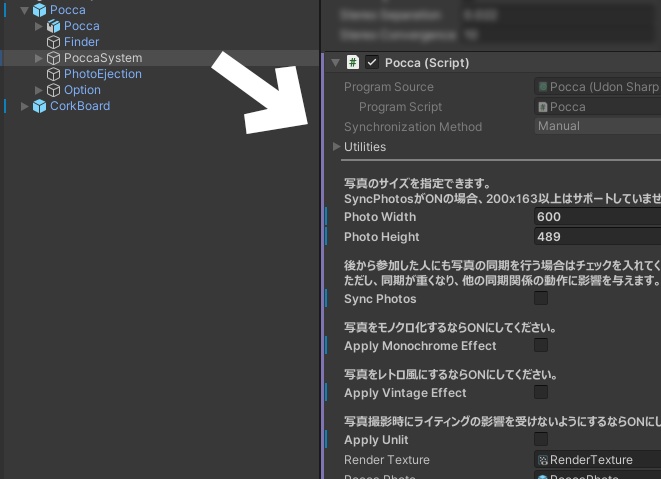The width and height of the screenshot is (661, 479).
Task: Expand the Option hierarchy node
Action: (x=39, y=90)
